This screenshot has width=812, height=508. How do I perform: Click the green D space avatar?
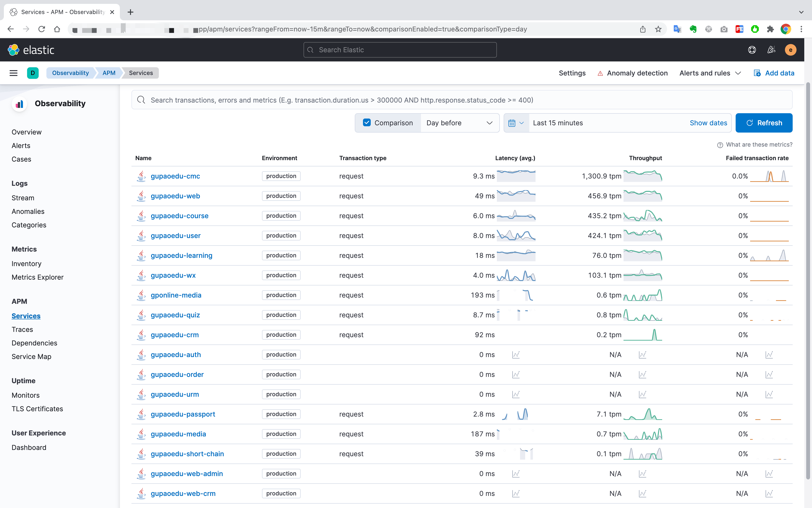tap(33, 73)
